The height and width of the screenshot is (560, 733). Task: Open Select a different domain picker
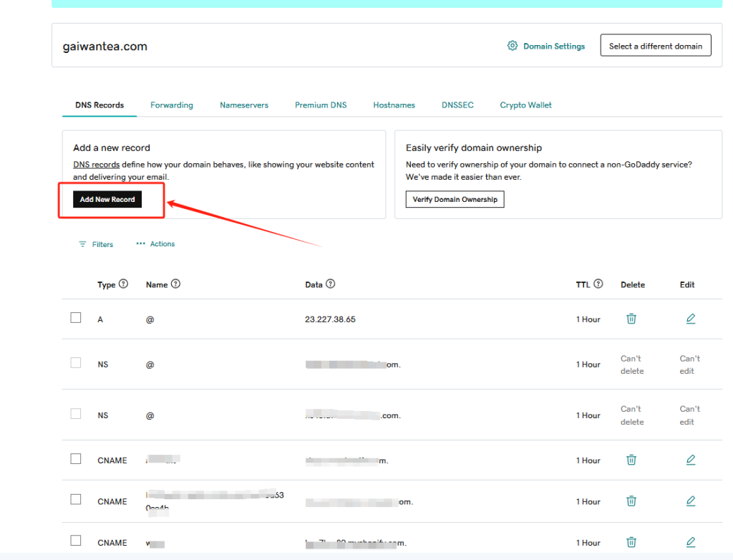655,46
